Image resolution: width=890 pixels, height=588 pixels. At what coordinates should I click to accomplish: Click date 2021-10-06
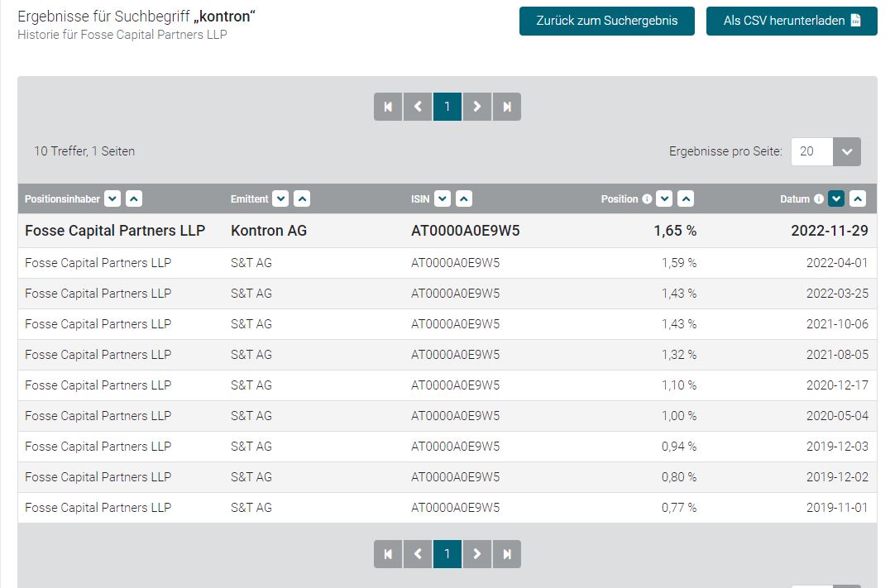[x=837, y=324]
